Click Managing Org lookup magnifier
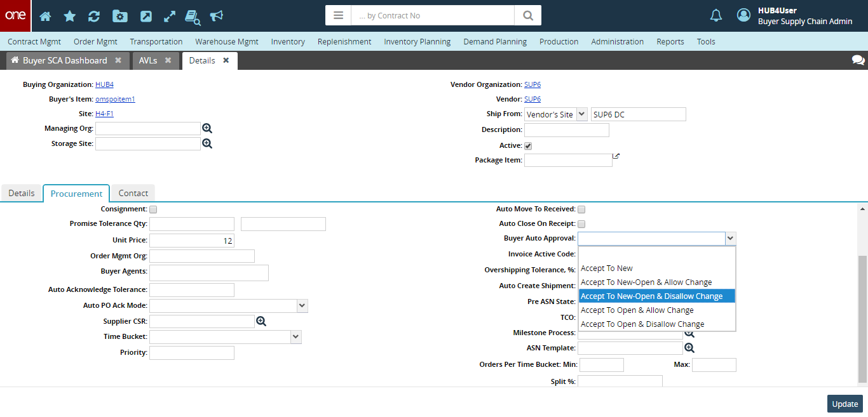This screenshot has width=868, height=417. (207, 128)
